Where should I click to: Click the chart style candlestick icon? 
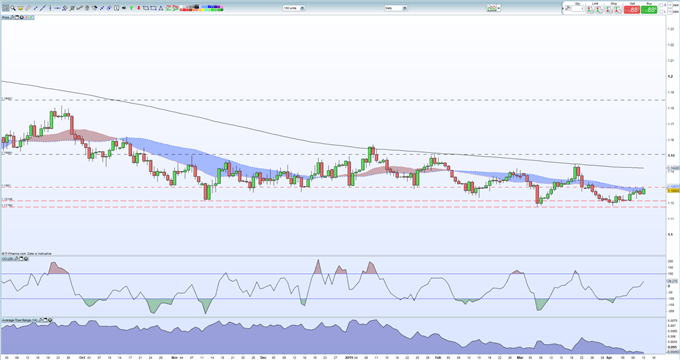tap(492, 8)
